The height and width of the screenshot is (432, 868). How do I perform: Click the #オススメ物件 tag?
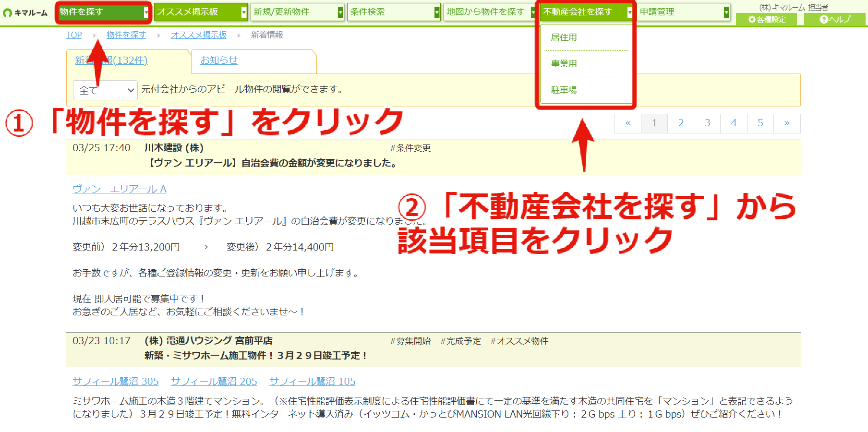pyautogui.click(x=519, y=341)
